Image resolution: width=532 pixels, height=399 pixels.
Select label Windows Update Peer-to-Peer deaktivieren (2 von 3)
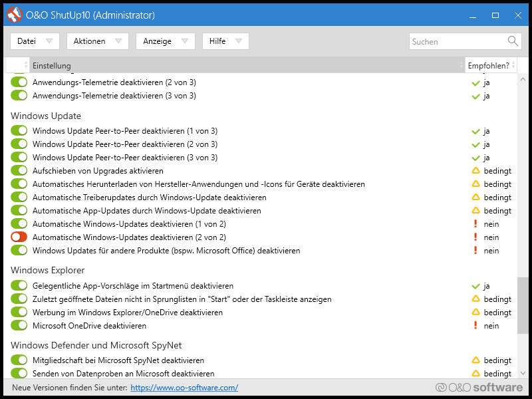125,144
